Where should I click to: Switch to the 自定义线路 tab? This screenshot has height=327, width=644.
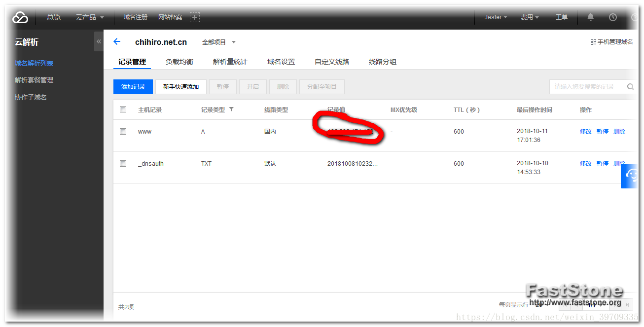tap(332, 62)
